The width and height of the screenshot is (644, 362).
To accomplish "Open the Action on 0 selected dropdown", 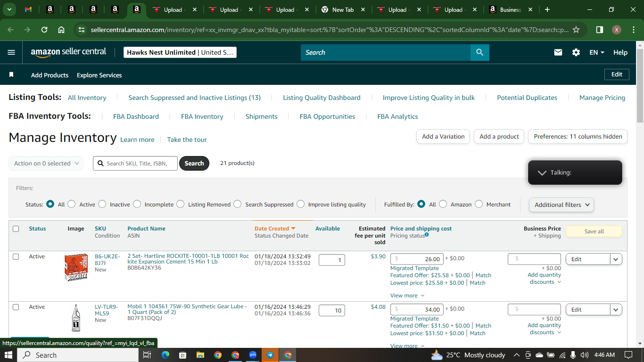I will pyautogui.click(x=46, y=163).
